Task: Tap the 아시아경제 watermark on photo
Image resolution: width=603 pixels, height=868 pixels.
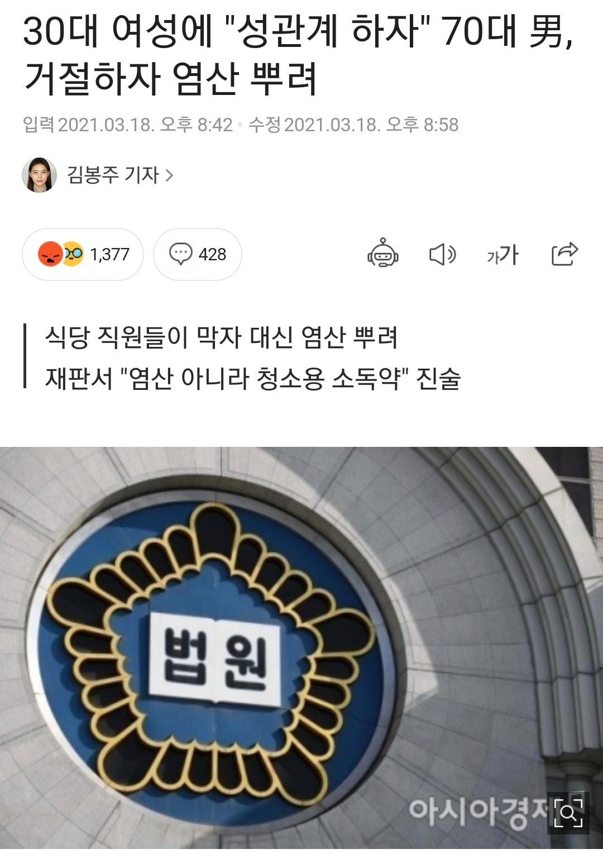Action: 477,811
